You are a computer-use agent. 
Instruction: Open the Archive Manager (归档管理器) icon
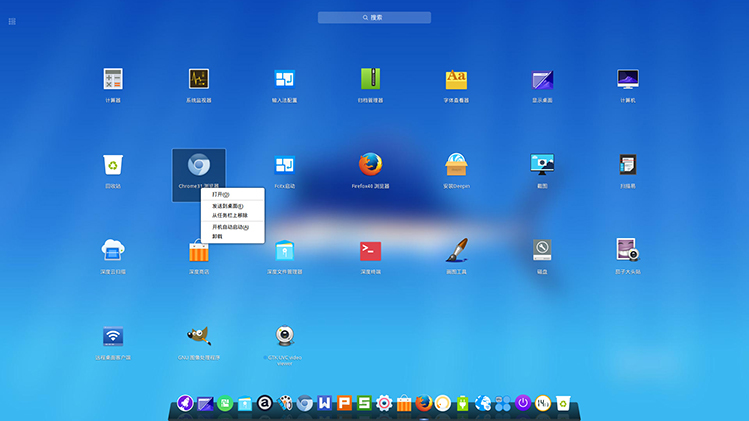tap(371, 79)
